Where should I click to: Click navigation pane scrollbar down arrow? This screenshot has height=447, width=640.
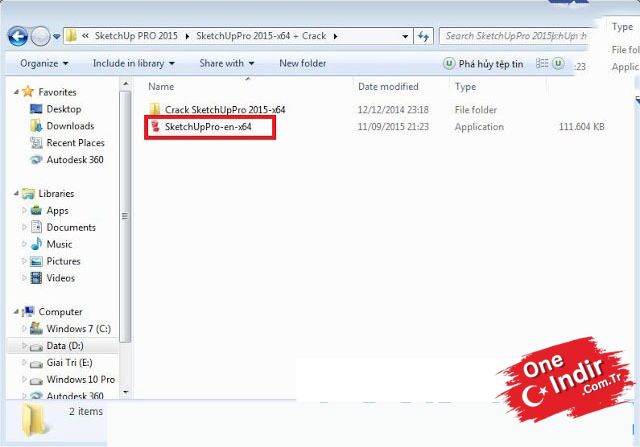tap(126, 392)
